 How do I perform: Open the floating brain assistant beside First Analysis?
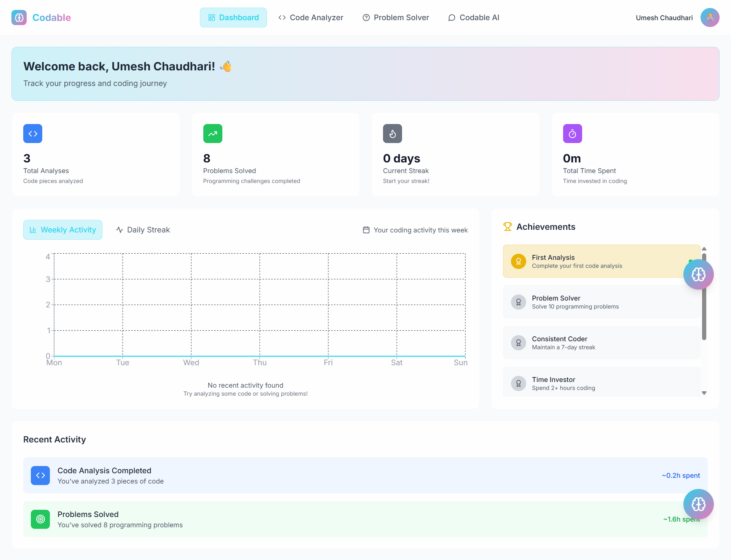[x=698, y=274]
